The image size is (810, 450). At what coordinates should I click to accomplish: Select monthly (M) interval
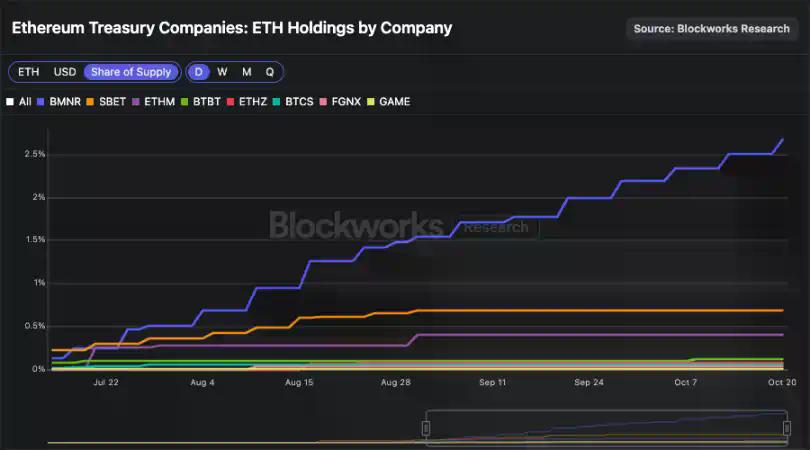point(246,72)
